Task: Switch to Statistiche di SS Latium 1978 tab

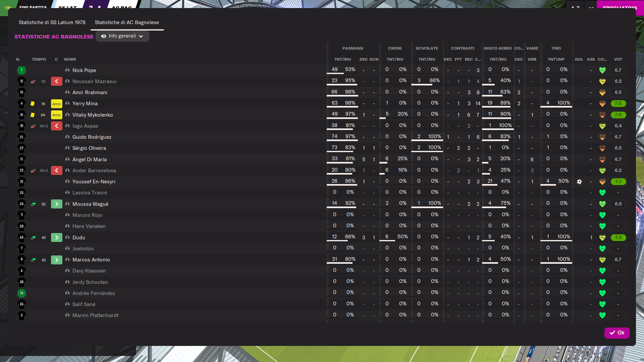Action: pyautogui.click(x=52, y=23)
